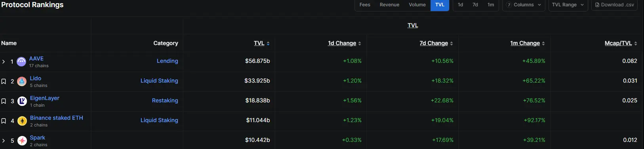Click Lido 7d change +18.32%
The height and width of the screenshot is (149, 644).
[442, 81]
